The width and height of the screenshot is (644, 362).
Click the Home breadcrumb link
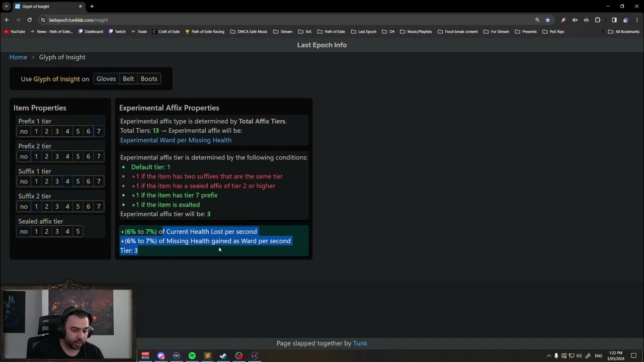coord(18,57)
